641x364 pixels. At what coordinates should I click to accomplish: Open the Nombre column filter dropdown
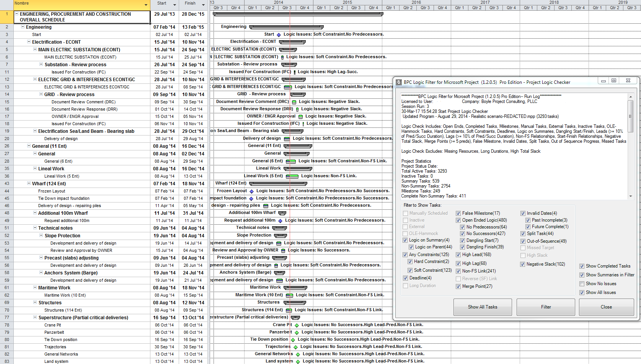[x=146, y=5]
